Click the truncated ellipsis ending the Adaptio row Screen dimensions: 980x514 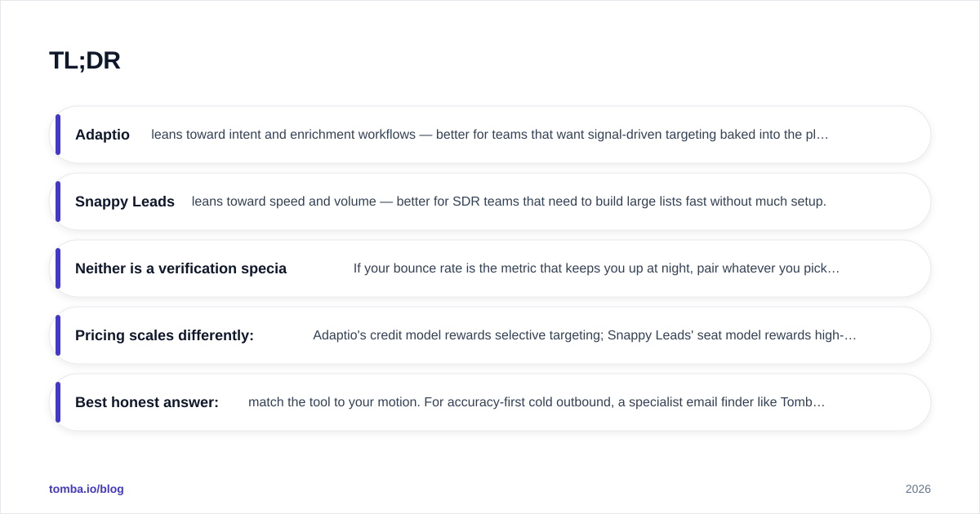824,135
